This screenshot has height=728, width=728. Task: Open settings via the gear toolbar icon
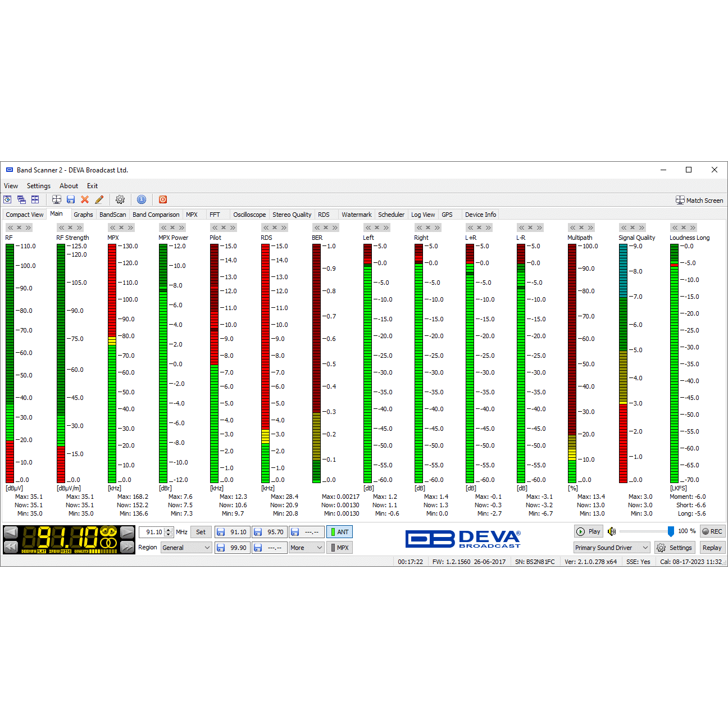tap(120, 199)
